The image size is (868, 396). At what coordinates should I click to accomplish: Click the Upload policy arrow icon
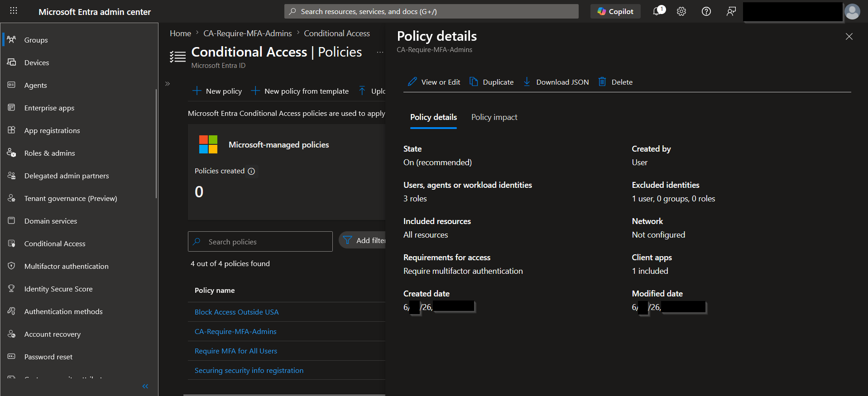[x=362, y=91]
